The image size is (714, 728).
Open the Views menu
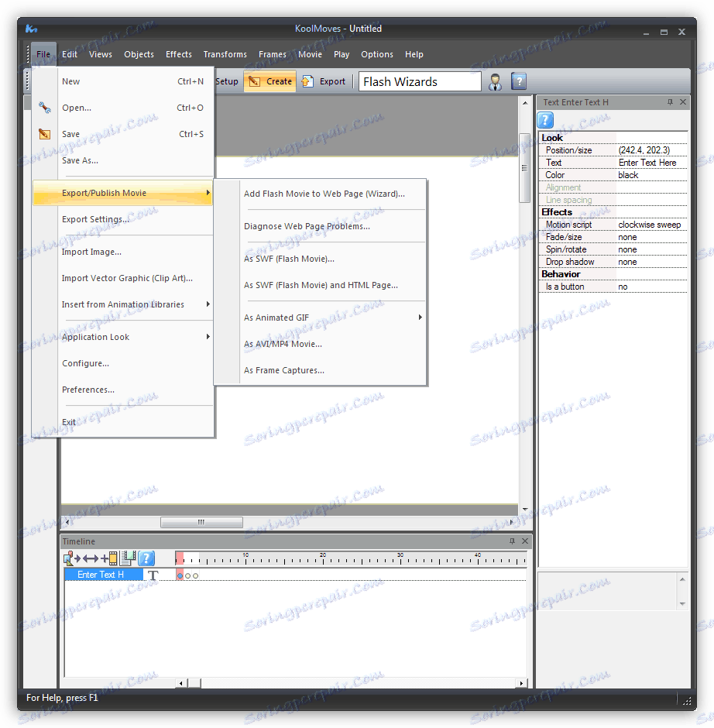click(100, 54)
